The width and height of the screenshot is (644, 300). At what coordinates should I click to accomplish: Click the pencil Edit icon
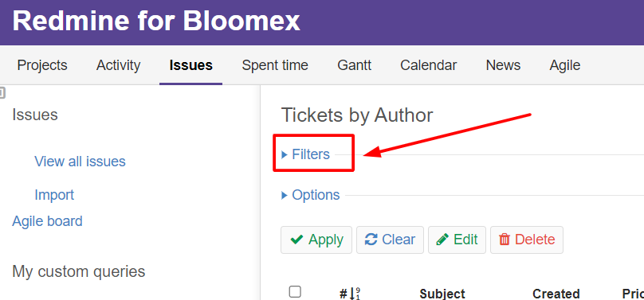442,240
